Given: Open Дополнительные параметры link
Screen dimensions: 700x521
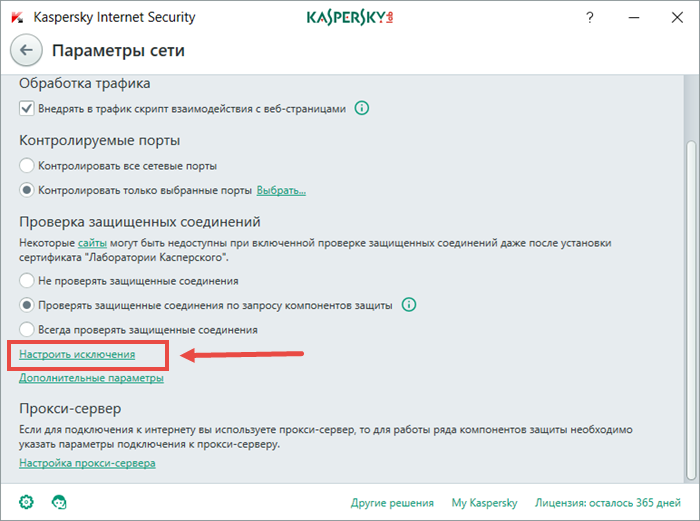Looking at the screenshot, I should pos(91,378).
